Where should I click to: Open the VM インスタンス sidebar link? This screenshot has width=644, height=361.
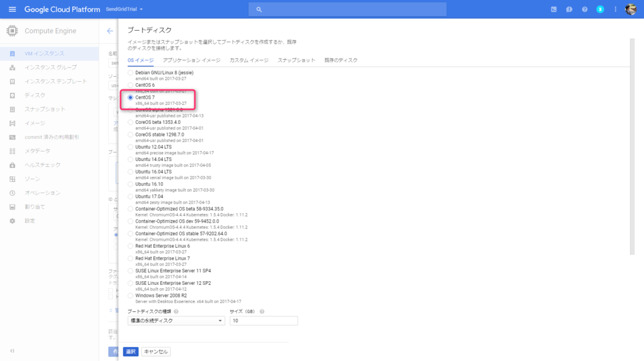click(45, 53)
